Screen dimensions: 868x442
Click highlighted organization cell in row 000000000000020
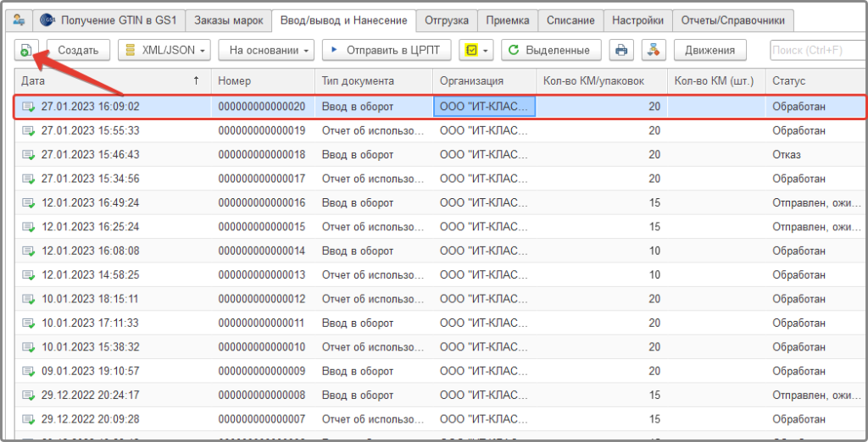(484, 106)
